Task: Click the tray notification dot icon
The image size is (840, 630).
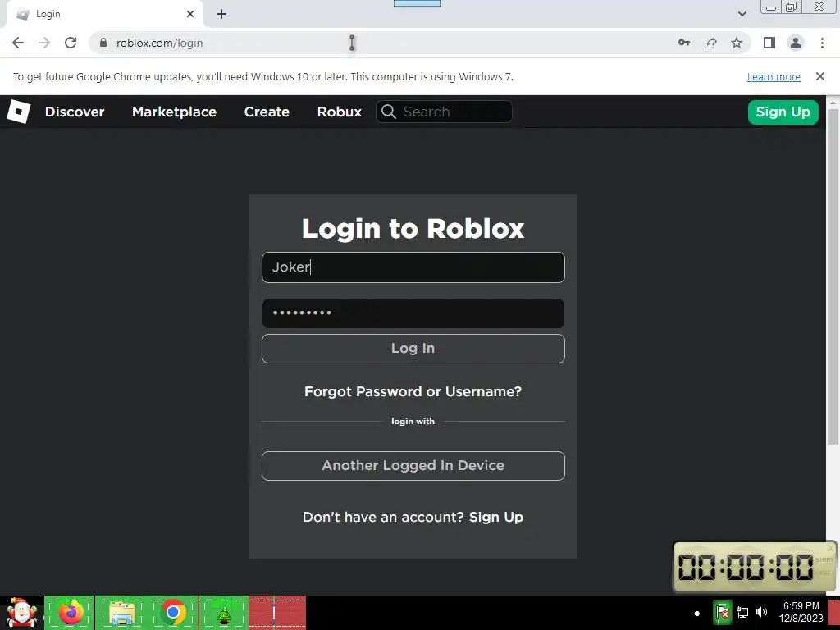Action: point(697,614)
